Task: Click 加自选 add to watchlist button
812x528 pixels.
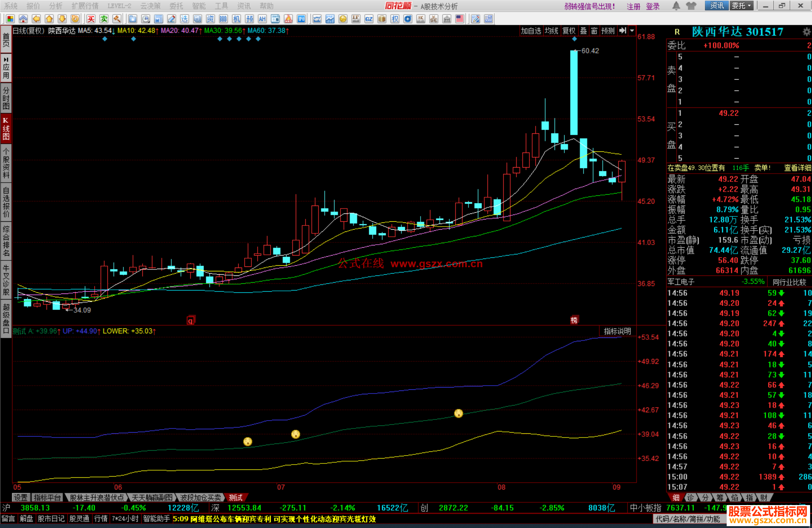Action: coord(531,31)
